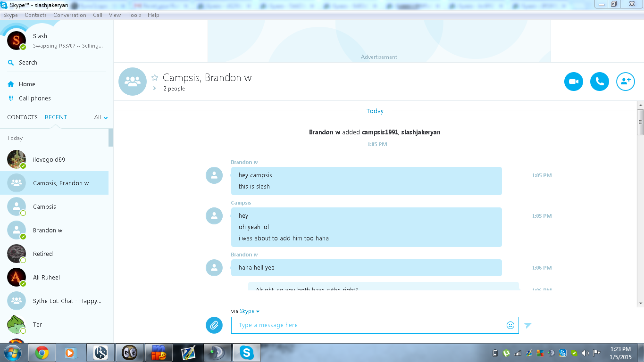Viewport: 644px width, 362px height.
Task: Send the message with the arrow icon
Action: [x=528, y=325]
